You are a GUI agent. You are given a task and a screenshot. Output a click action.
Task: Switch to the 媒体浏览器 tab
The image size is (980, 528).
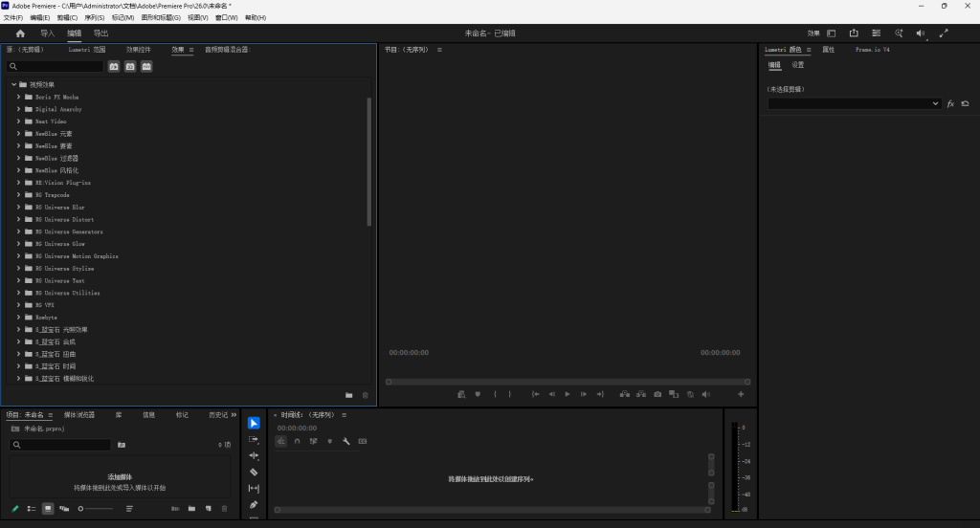coord(79,415)
